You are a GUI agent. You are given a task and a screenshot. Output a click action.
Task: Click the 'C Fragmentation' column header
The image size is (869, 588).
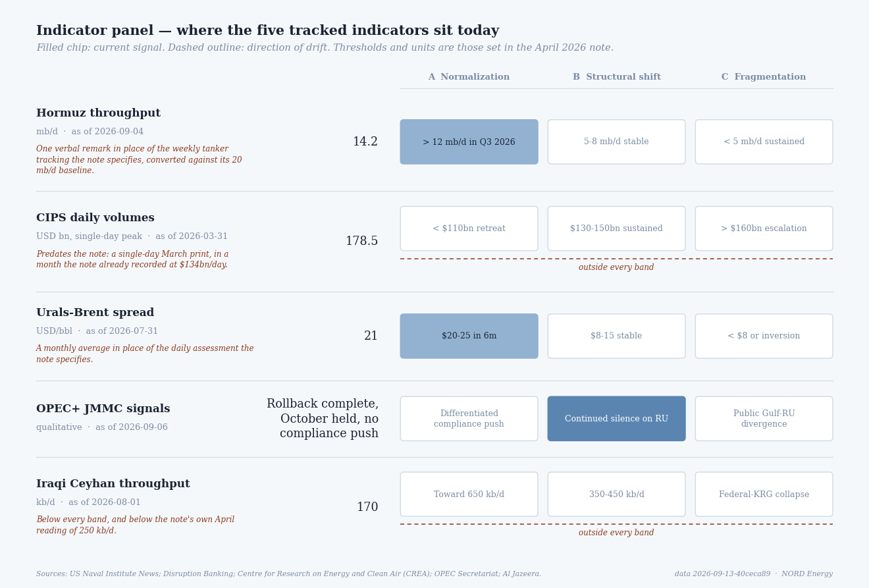(x=764, y=77)
